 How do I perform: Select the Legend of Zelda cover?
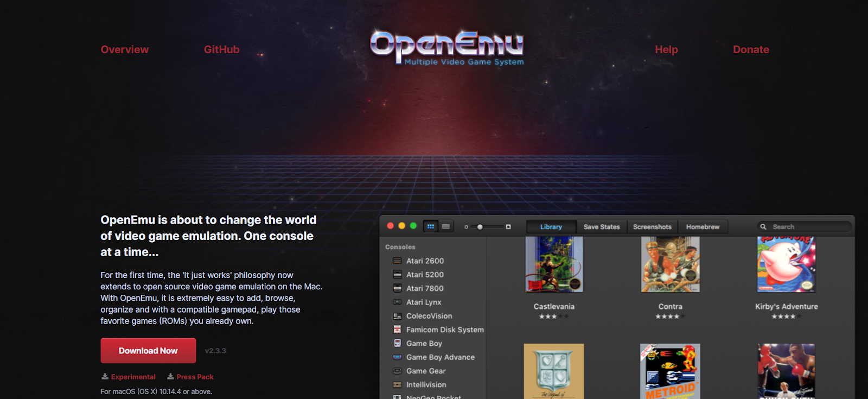[554, 371]
